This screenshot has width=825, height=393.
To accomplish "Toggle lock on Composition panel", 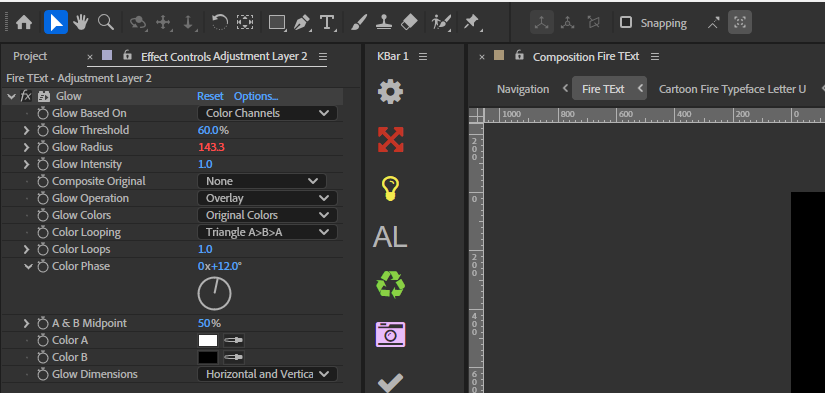I will (x=519, y=55).
